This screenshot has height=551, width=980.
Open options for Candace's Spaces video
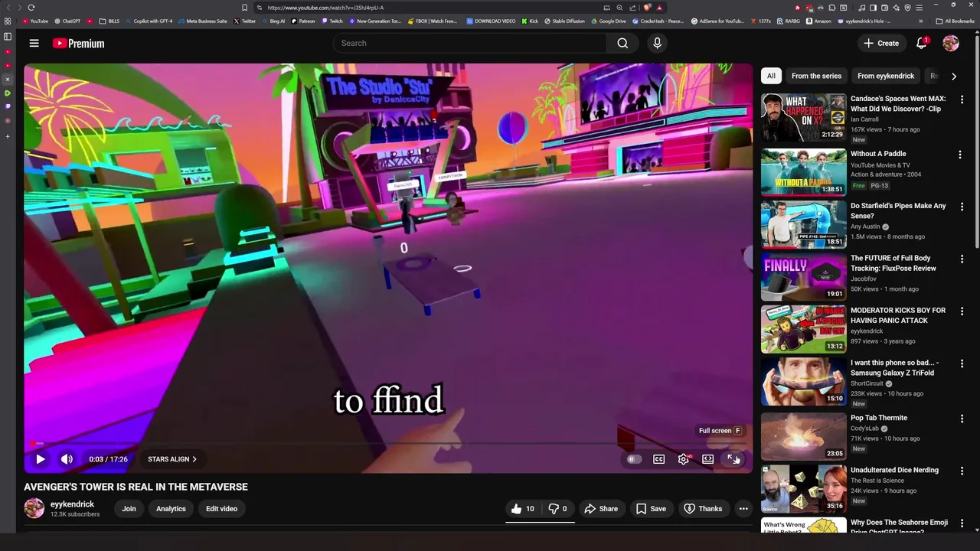962,99
